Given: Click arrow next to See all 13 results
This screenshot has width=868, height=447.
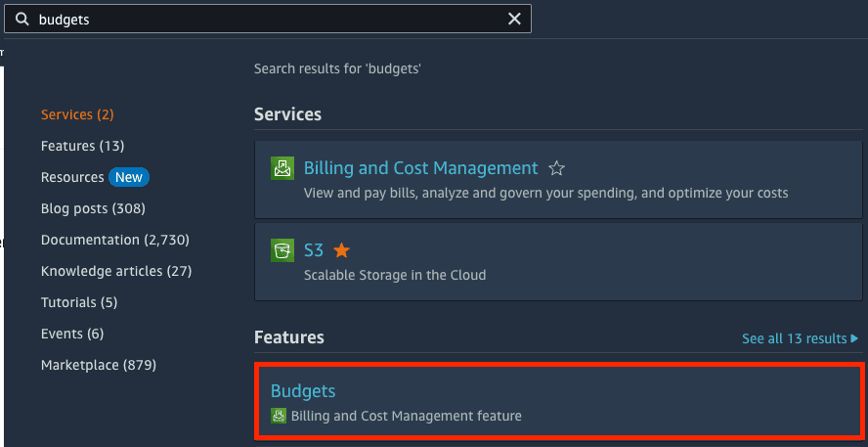Looking at the screenshot, I should click(x=854, y=338).
